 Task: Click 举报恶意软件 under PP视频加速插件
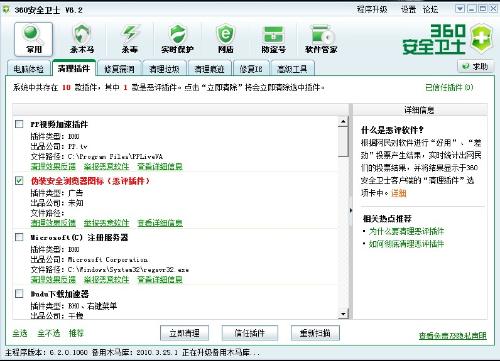106,166
